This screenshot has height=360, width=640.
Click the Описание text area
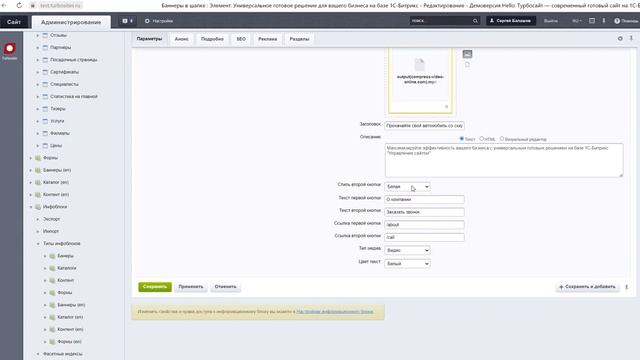click(504, 160)
